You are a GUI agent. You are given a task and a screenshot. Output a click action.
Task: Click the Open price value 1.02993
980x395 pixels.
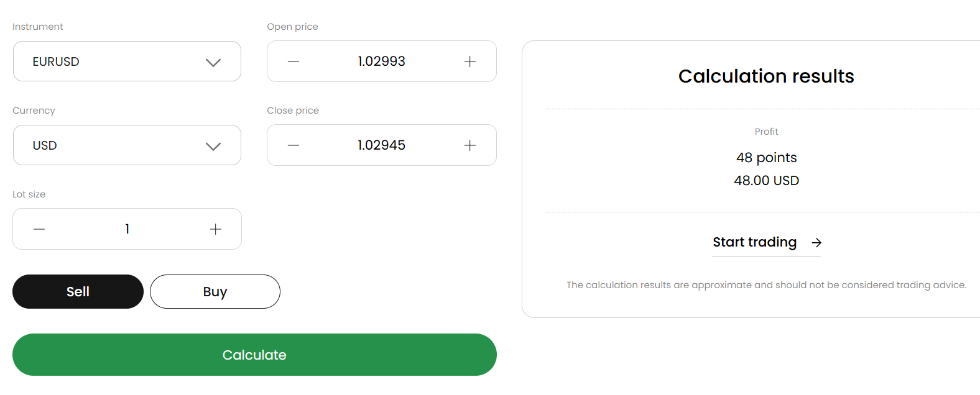pyautogui.click(x=381, y=61)
